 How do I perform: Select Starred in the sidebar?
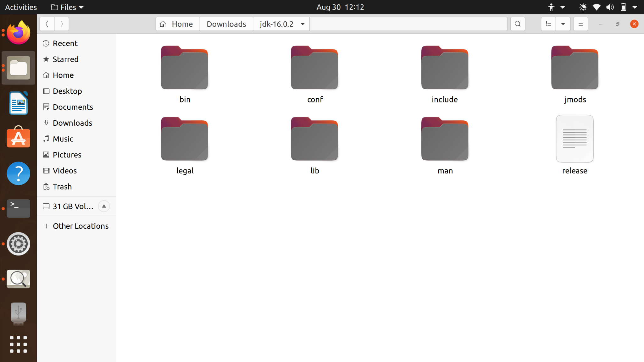tap(65, 59)
